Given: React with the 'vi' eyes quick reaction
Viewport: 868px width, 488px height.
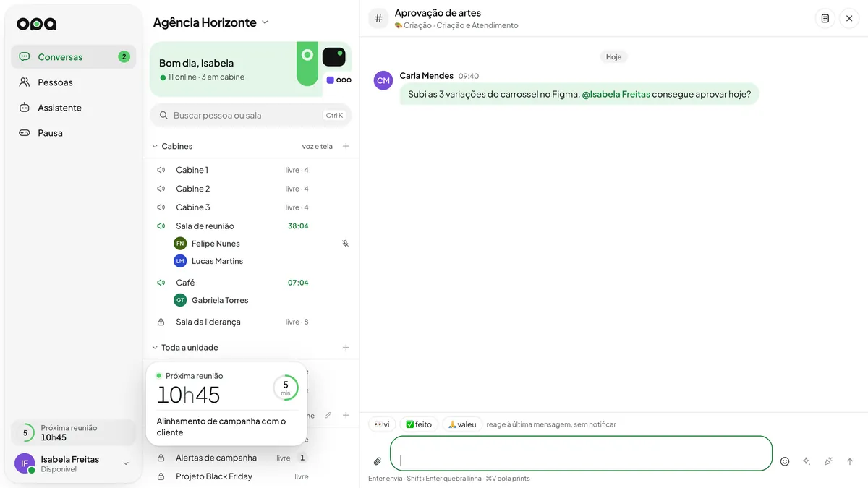Looking at the screenshot, I should pos(382,424).
